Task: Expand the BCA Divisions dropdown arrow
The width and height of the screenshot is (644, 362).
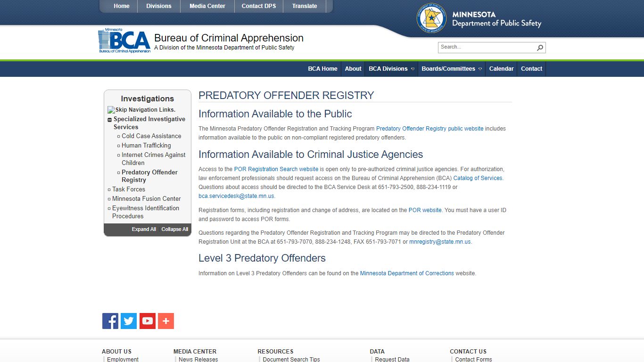Action: [x=413, y=69]
